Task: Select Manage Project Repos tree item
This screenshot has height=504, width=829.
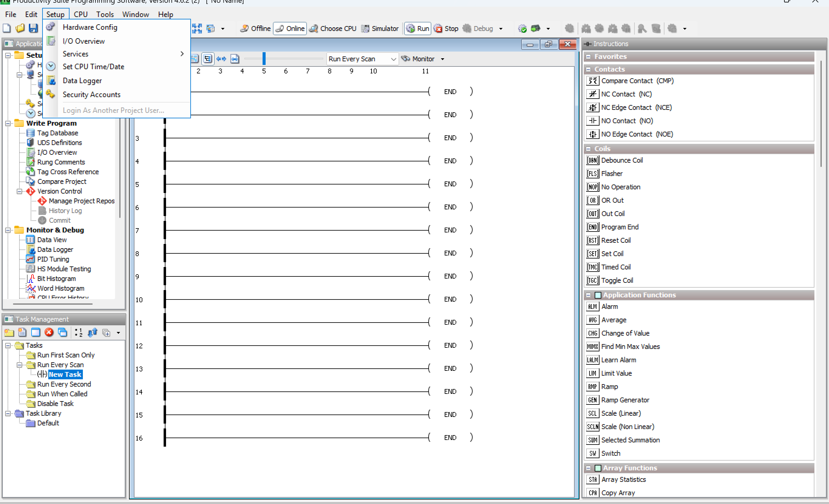Action: coord(81,201)
